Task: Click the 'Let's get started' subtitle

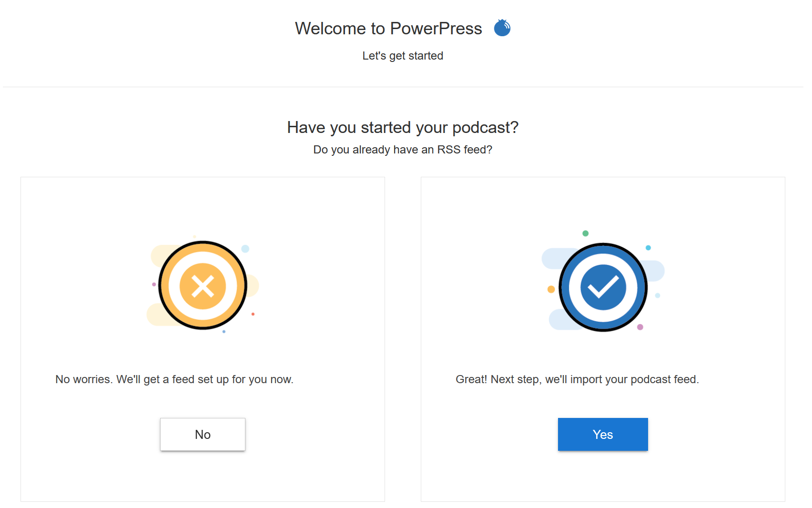Action: coord(403,56)
